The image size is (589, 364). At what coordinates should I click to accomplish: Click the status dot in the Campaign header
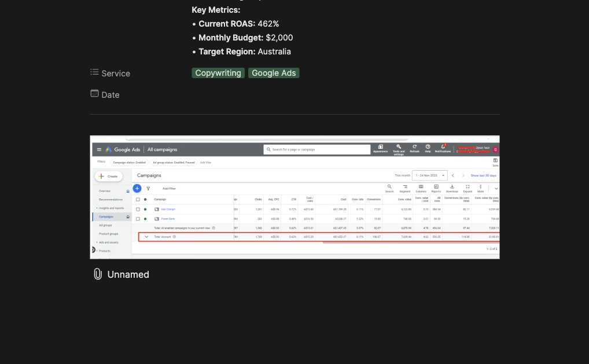(x=145, y=200)
